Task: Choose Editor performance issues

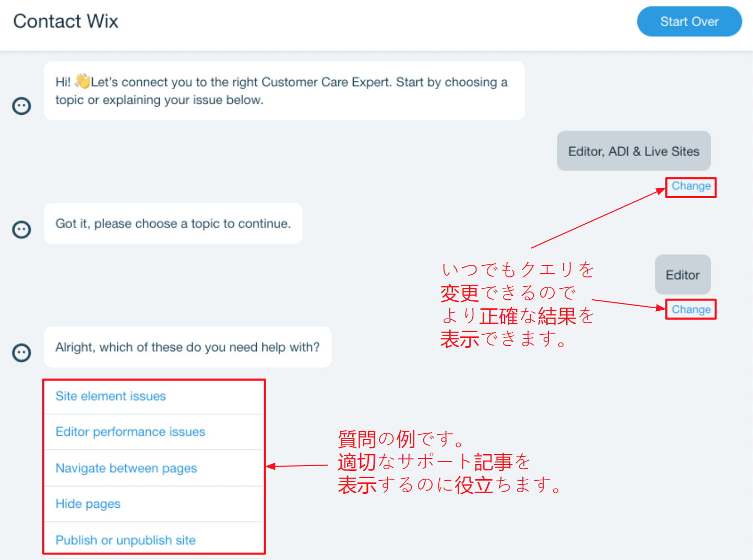Action: [x=154, y=432]
